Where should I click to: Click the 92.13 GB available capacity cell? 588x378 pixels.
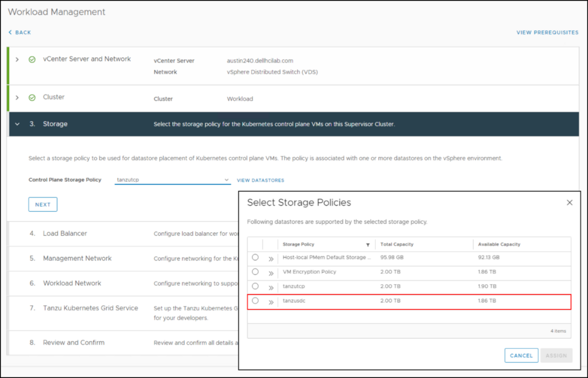point(489,257)
